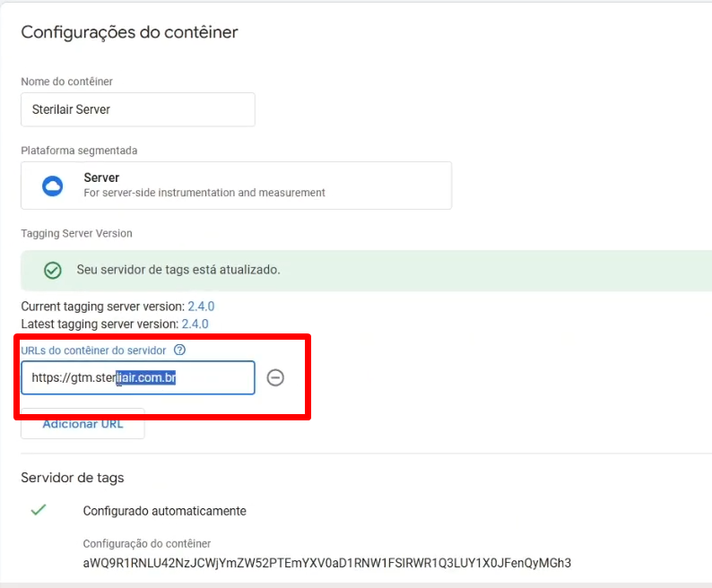The height and width of the screenshot is (588, 712).
Task: Click the Configurações do contêiner heading
Action: (x=129, y=33)
